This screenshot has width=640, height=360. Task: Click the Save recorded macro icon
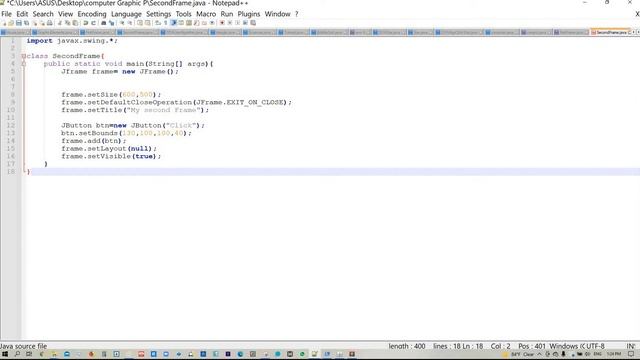[253, 23]
